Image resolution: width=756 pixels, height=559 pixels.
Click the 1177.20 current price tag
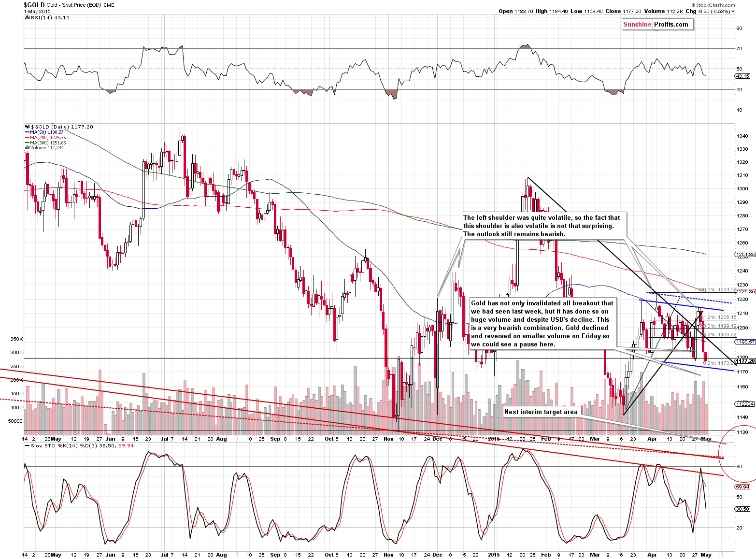point(745,361)
